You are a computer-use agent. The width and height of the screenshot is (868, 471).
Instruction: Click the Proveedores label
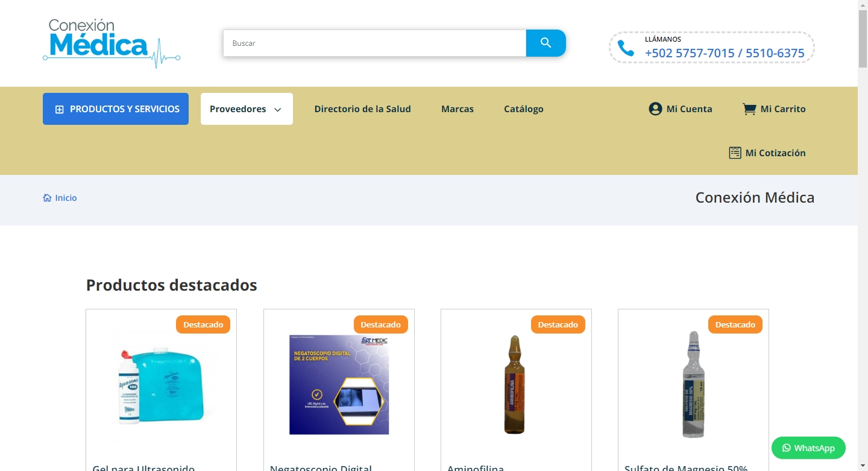pyautogui.click(x=238, y=109)
